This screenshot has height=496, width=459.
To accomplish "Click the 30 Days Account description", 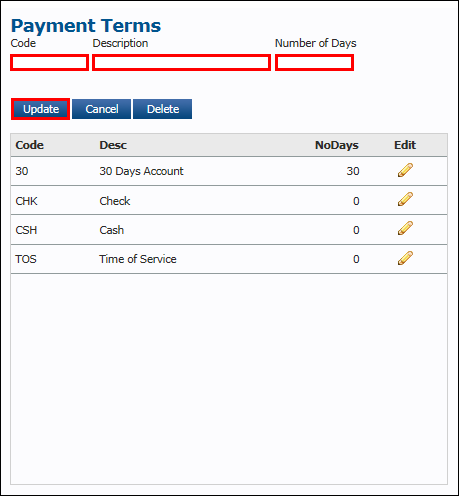I will coord(141,171).
